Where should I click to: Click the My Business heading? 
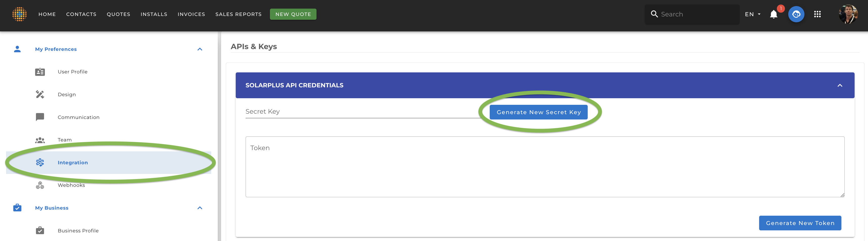point(52,208)
